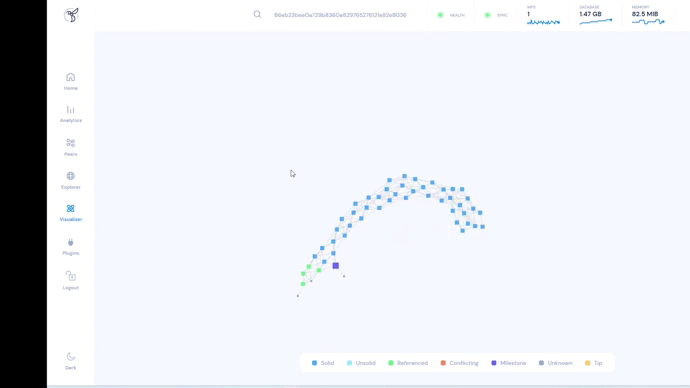Viewport: 690px width, 388px height.
Task: Click the Conflicting legend entry
Action: click(459, 363)
